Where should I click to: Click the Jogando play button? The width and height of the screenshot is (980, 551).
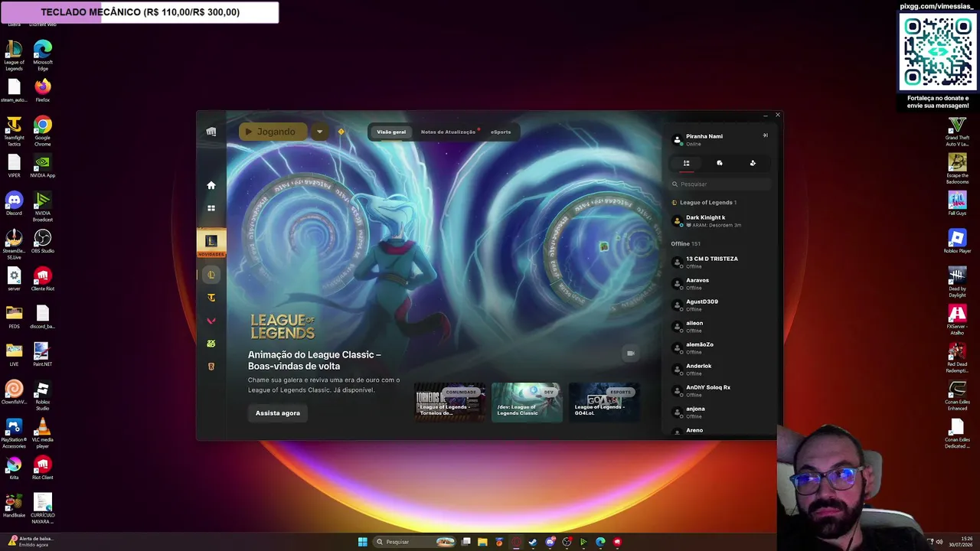point(273,132)
